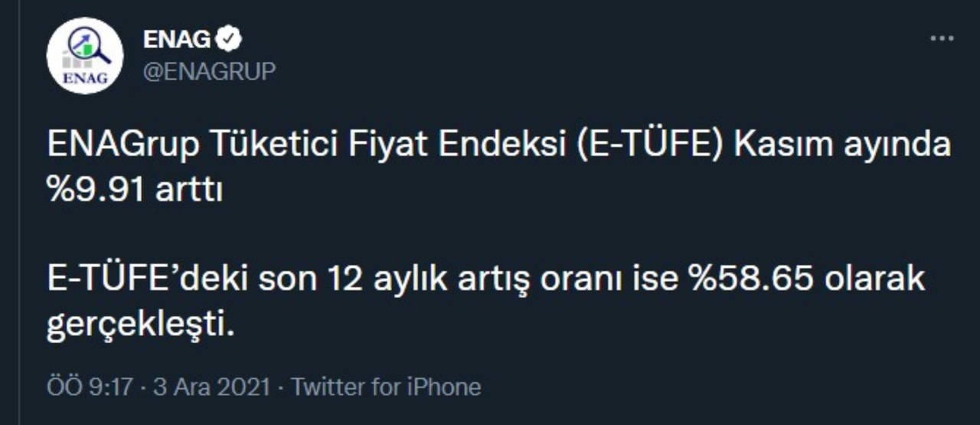Click the ÖÖ 9:17 timestamp

point(89,387)
